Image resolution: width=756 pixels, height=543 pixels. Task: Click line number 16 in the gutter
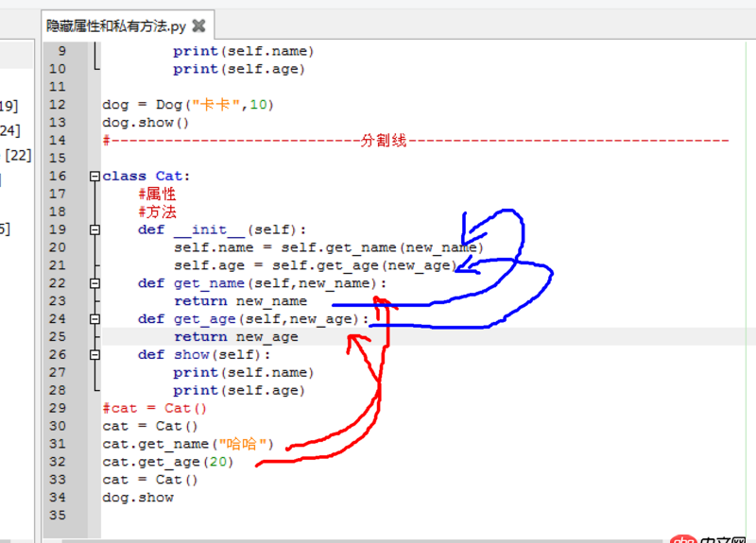click(58, 176)
